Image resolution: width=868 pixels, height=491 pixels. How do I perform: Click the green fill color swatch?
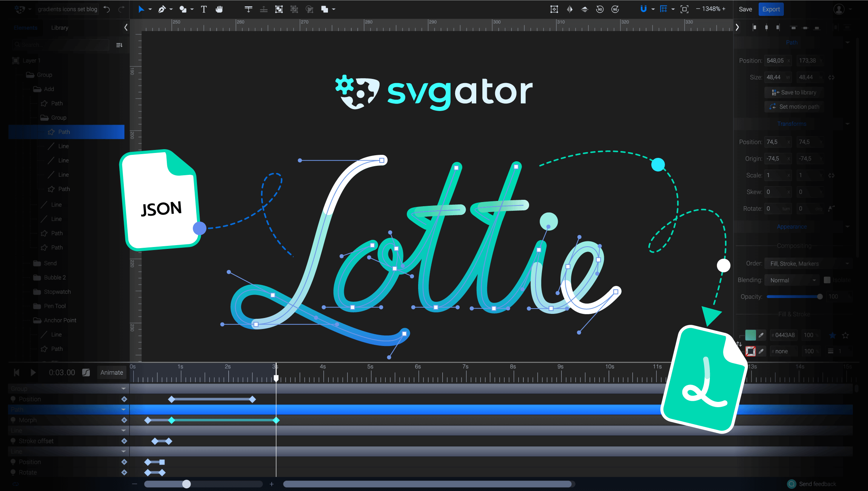[750, 335]
